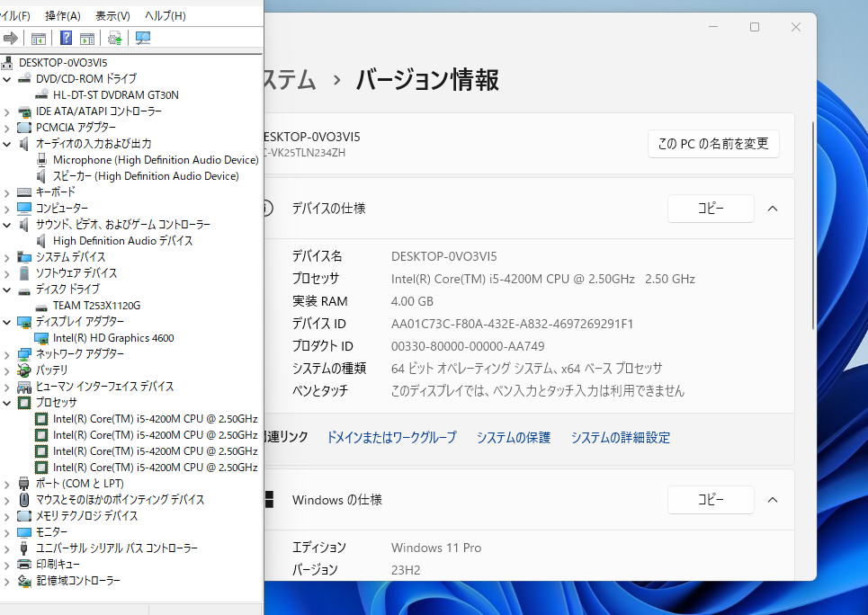
Task: Click the バージョン情報 breadcrumb title
Action: pos(426,80)
